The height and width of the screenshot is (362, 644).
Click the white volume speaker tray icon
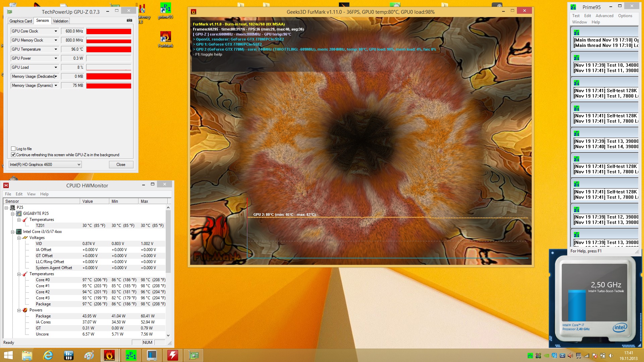611,356
